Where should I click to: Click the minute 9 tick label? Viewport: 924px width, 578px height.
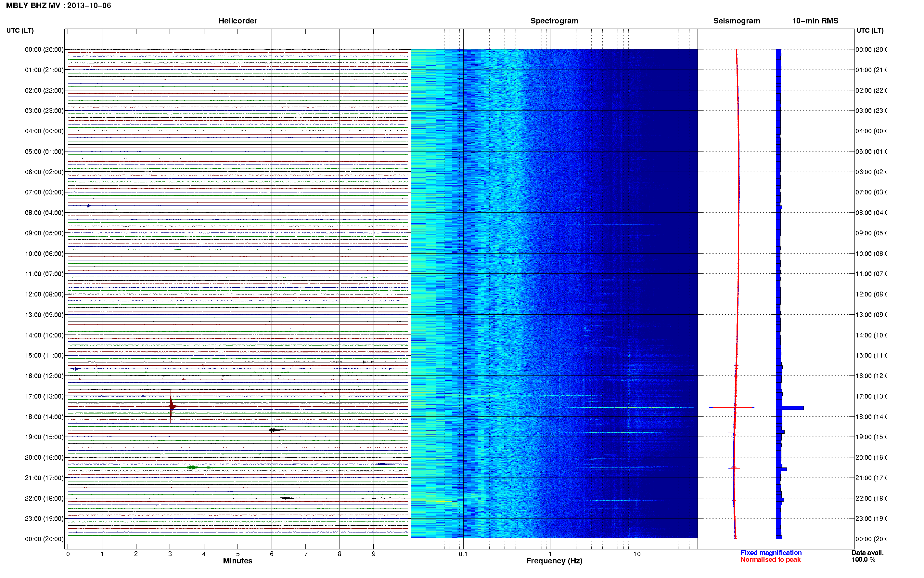[374, 554]
